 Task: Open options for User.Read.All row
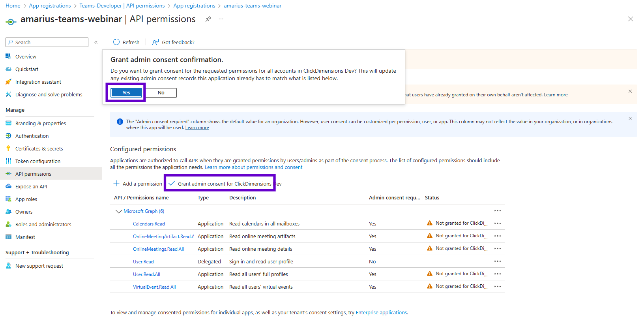498,274
